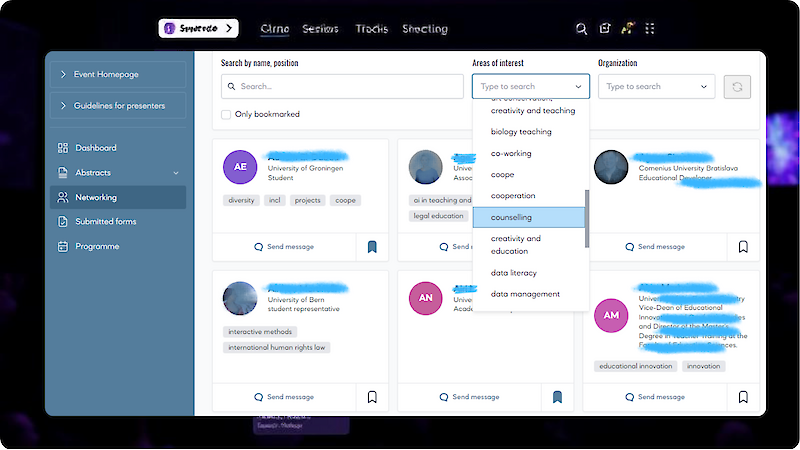Screen dimensions: 800x450
Task: Bookmark the Comenius University Bratislava attendee
Action: pyautogui.click(x=743, y=246)
